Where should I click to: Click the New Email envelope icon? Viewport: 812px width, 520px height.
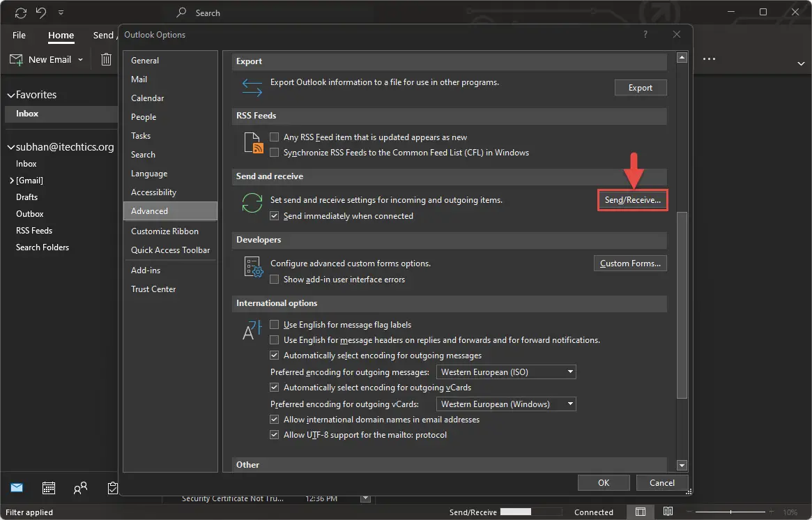(x=16, y=59)
